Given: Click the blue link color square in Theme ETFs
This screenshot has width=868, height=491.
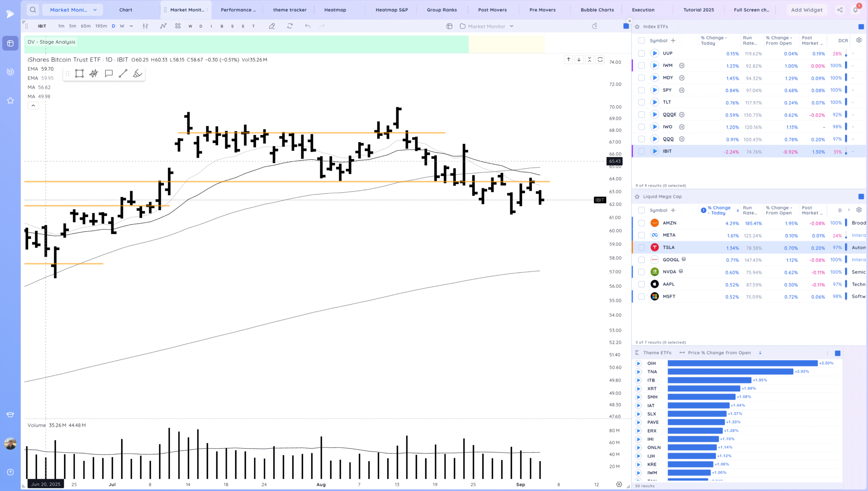Looking at the screenshot, I should [x=837, y=353].
